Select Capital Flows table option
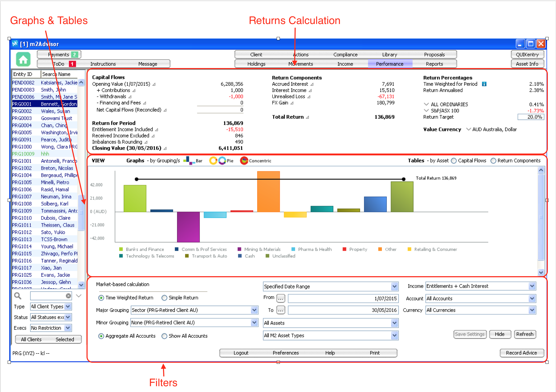The image size is (556, 392). pos(454,161)
